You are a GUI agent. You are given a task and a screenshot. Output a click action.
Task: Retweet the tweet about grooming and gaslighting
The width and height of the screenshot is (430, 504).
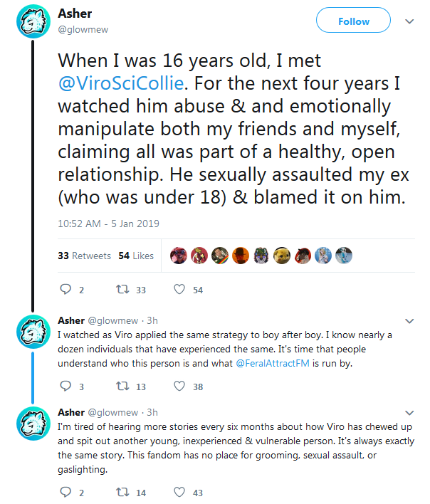tap(122, 492)
